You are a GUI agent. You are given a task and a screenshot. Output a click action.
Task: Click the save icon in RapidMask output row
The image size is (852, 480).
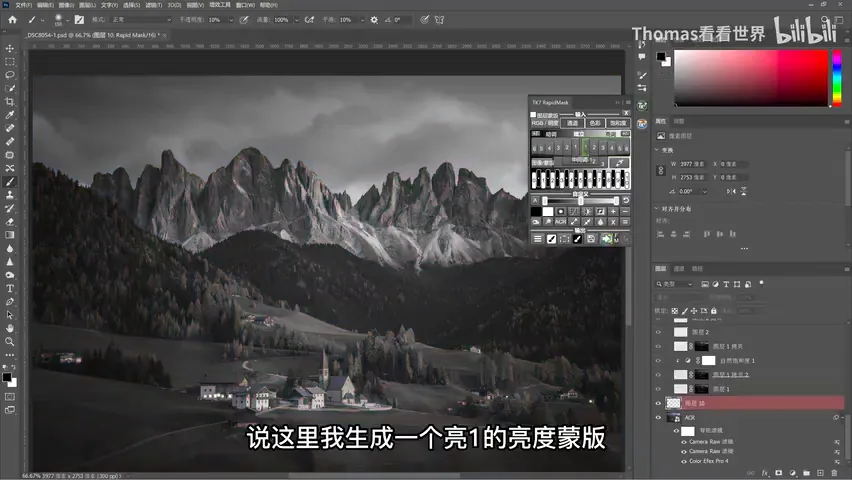(x=591, y=239)
